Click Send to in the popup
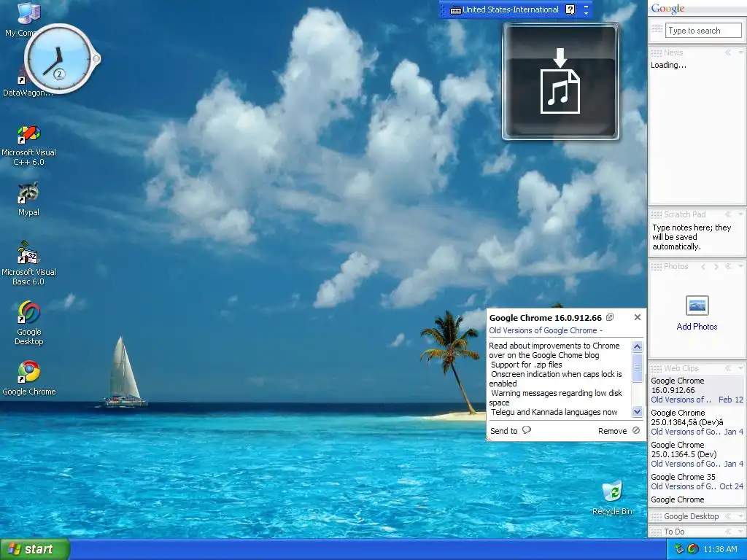Viewport: 747px width, 560px height. (510, 430)
